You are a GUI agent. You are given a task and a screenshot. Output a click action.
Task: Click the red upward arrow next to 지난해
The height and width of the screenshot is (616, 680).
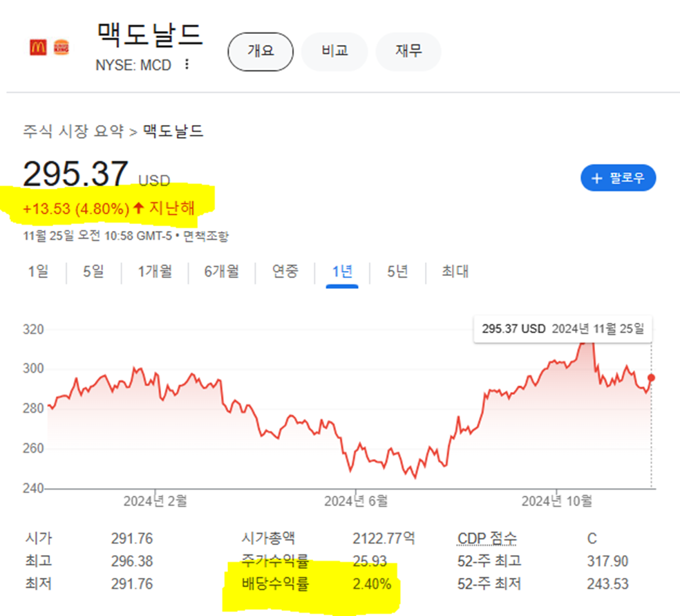[138, 208]
